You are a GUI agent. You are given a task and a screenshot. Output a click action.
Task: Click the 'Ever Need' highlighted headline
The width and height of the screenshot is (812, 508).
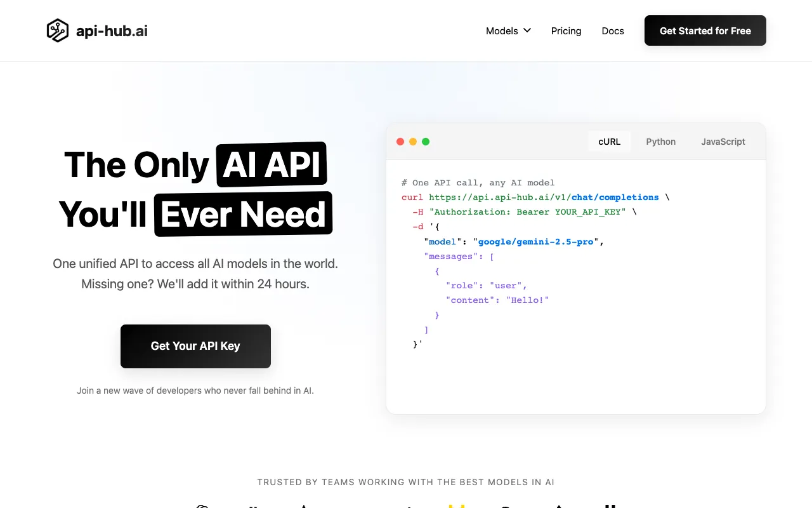(244, 214)
